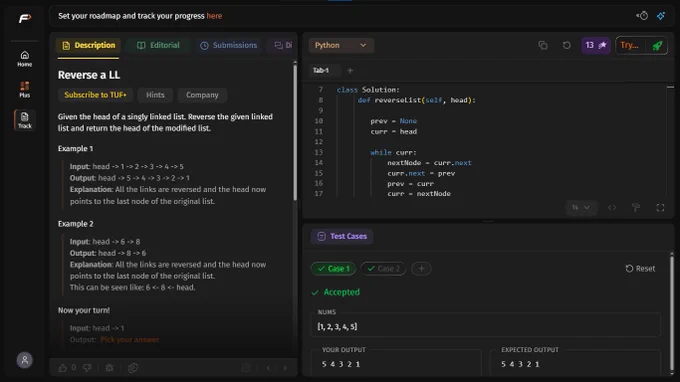Reset the editor code with the undo arrow

[x=566, y=45]
